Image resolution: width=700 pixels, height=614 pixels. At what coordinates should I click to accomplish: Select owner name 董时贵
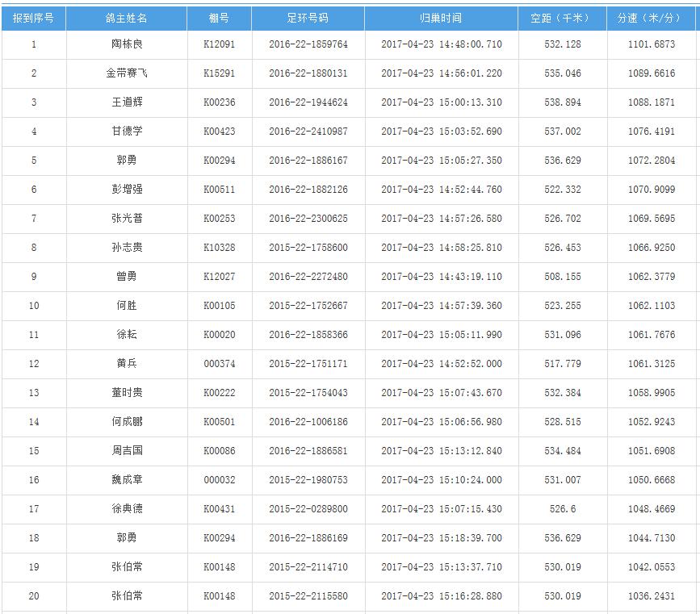tap(127, 393)
